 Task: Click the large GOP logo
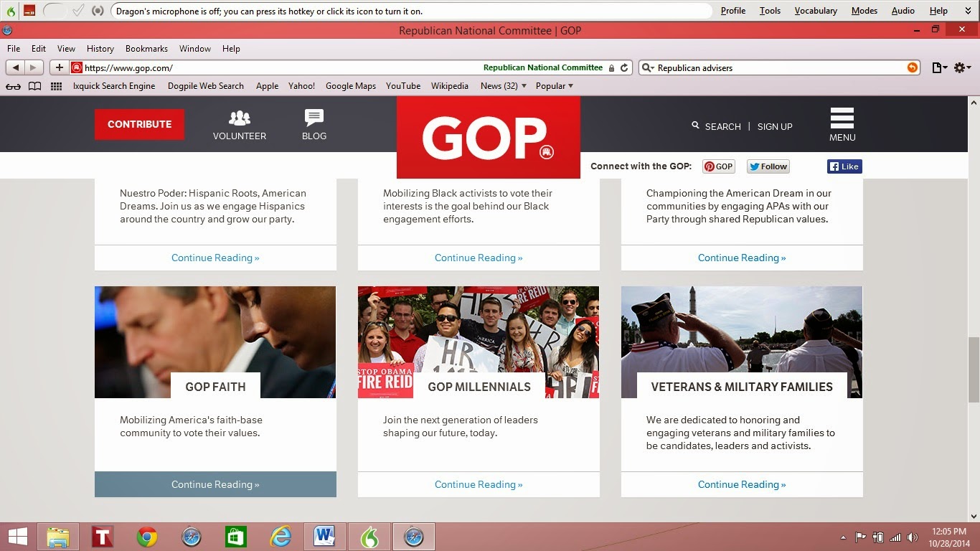[x=488, y=137]
